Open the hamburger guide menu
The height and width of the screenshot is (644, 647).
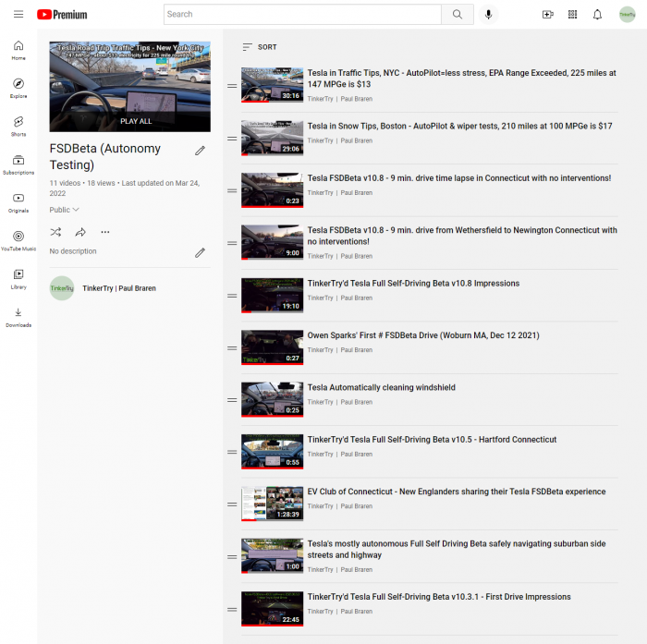18,15
